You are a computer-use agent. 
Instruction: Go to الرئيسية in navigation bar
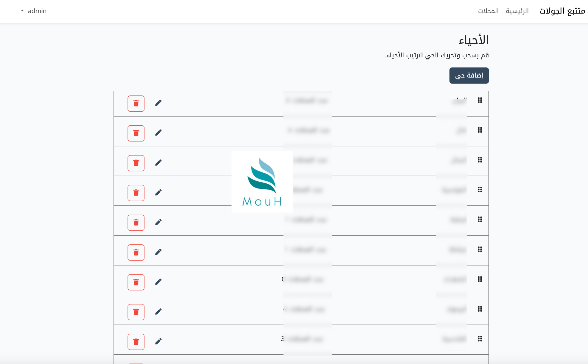pos(517,11)
